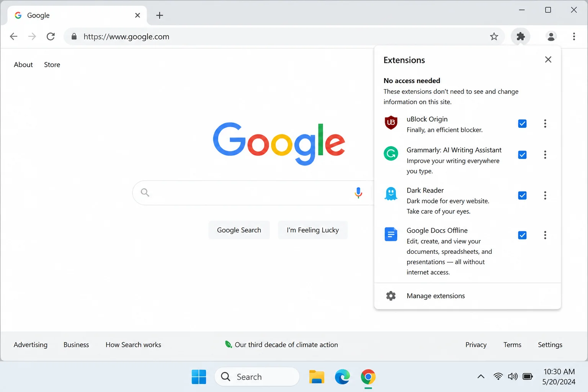
Task: Open Wi-Fi network settings in tray
Action: [498, 377]
